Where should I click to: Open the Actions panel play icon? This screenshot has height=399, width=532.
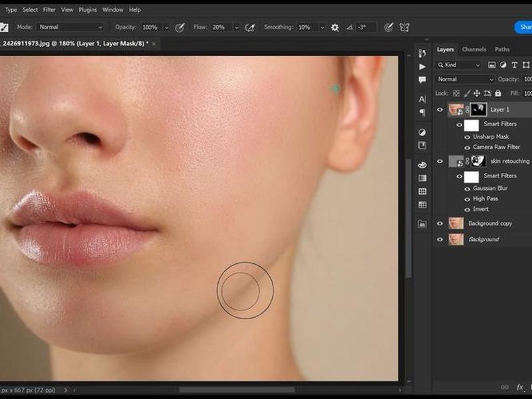tap(422, 66)
